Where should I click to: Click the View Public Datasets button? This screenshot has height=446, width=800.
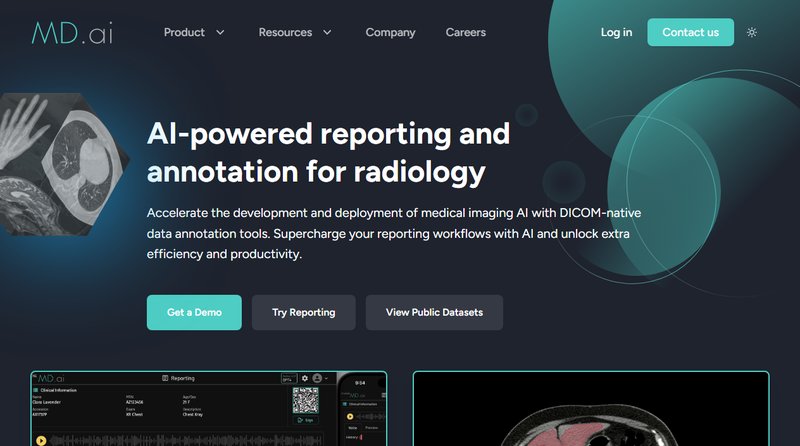point(434,312)
